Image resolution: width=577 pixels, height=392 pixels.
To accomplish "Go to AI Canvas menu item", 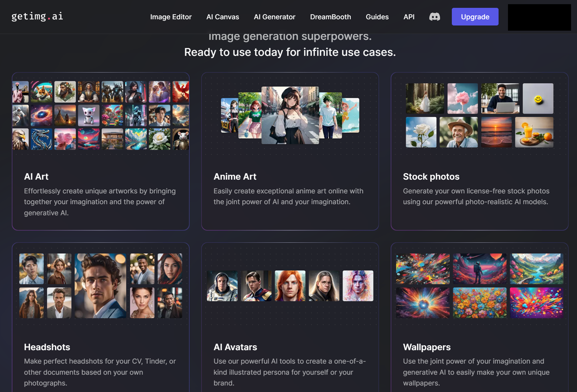I will click(x=223, y=17).
